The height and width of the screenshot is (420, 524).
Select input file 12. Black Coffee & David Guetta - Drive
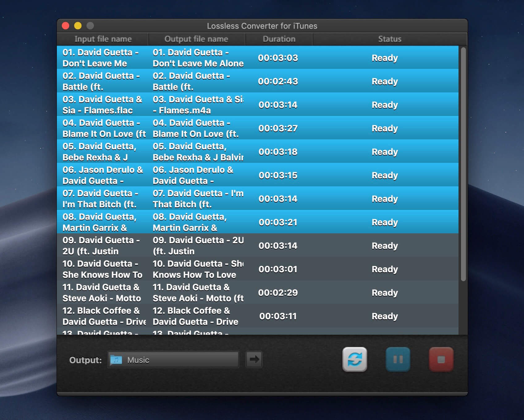[x=104, y=316]
